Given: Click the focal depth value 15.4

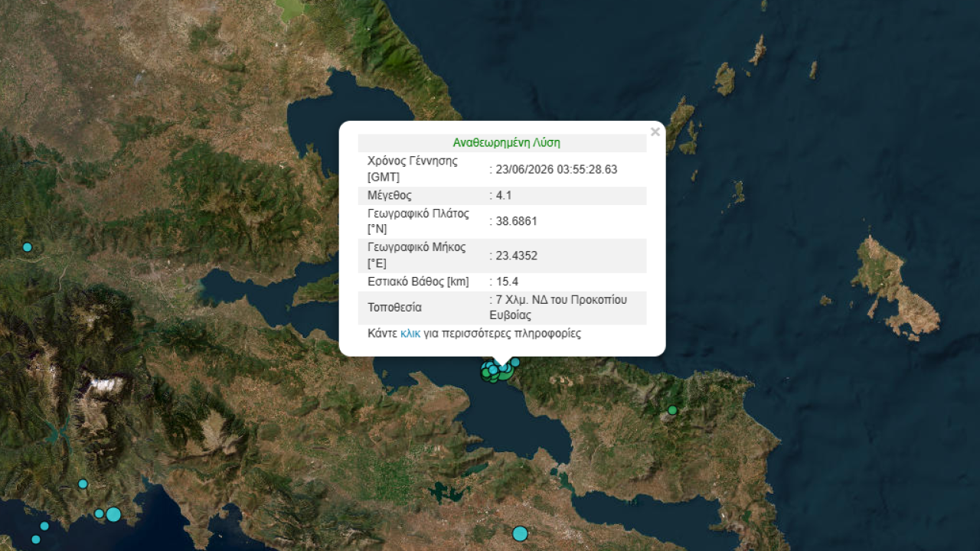Looking at the screenshot, I should (x=507, y=282).
